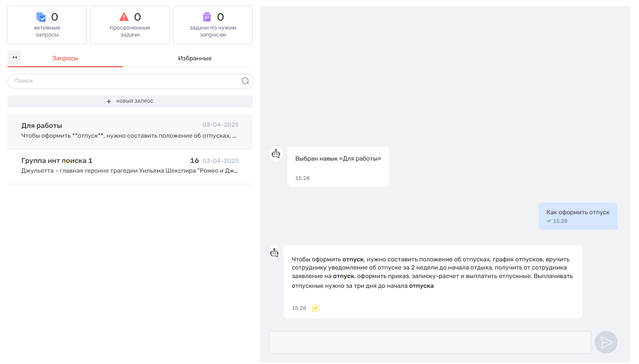Click the bot avatar near skill message
Image resolution: width=639 pixels, height=364 pixels.
(x=276, y=154)
